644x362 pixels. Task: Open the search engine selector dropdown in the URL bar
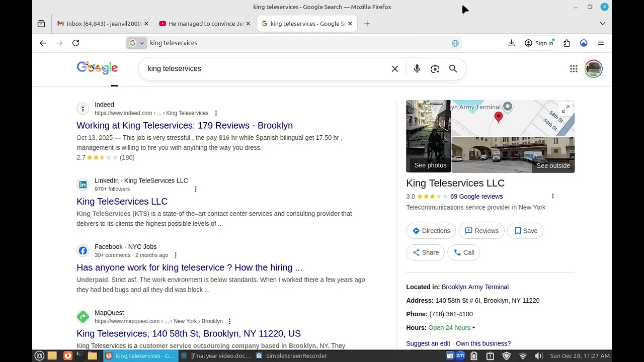(137, 43)
